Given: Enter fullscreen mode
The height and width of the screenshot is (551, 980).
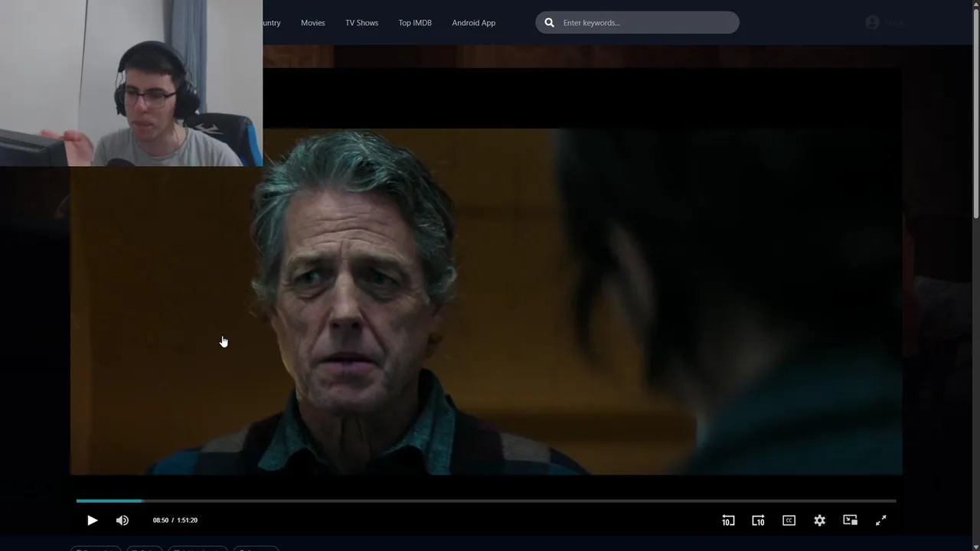Looking at the screenshot, I should click(x=880, y=520).
